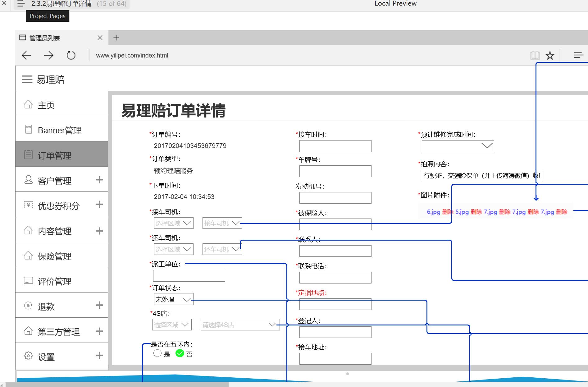
Task: Open Banner管理 in the sidebar
Action: (62, 129)
